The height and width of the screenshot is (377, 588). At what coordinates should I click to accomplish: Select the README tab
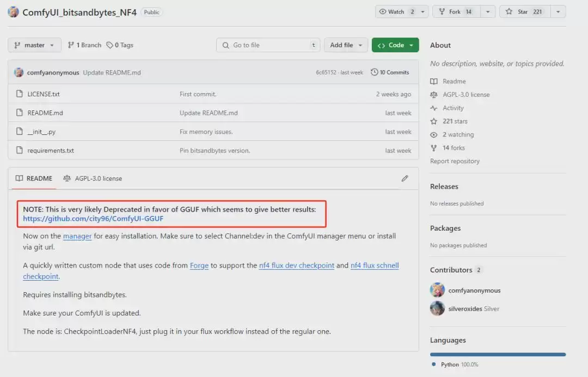[34, 178]
